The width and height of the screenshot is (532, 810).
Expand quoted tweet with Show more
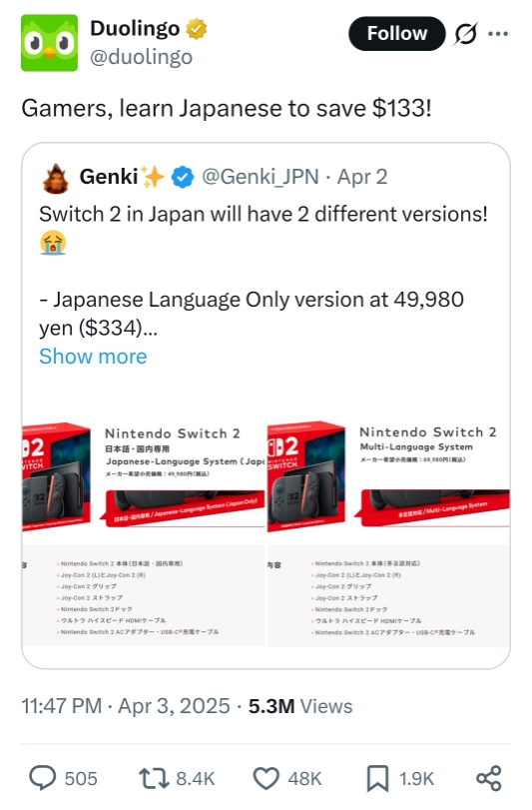coord(93,357)
